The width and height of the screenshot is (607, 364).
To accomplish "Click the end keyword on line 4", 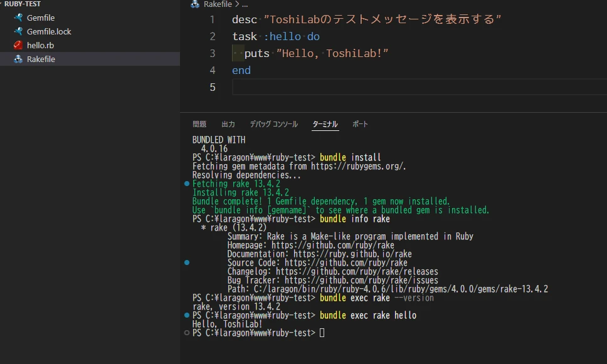I will (241, 70).
